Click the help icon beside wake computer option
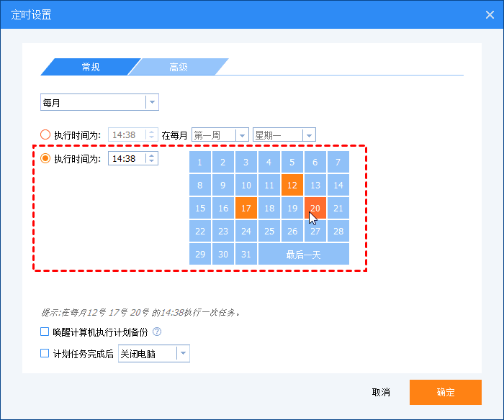The width and height of the screenshot is (504, 420). (x=157, y=332)
